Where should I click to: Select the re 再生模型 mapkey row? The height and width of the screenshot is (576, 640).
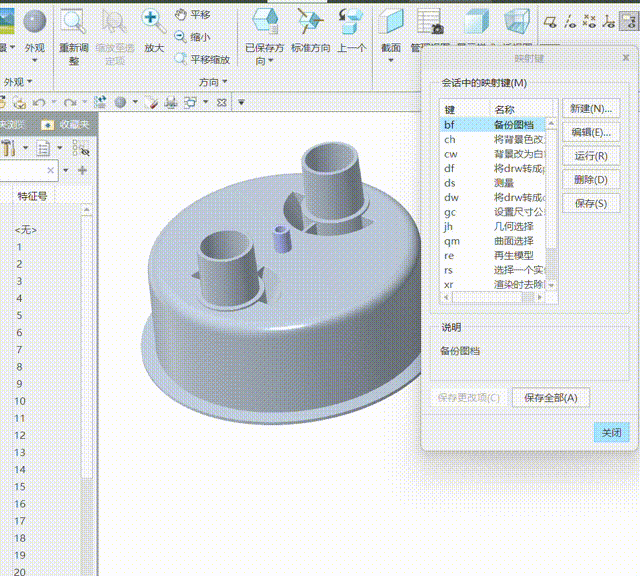pyautogui.click(x=493, y=256)
